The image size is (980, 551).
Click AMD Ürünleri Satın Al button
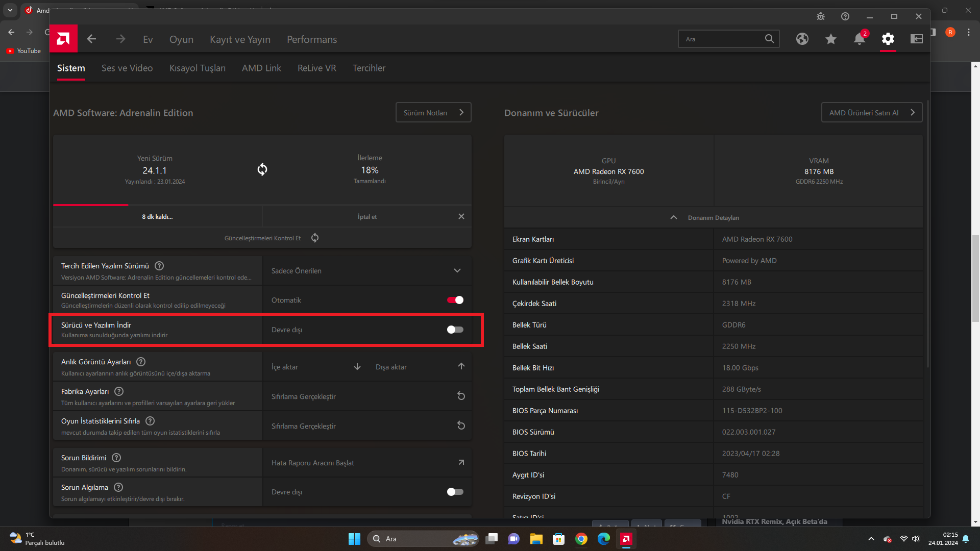pyautogui.click(x=872, y=112)
